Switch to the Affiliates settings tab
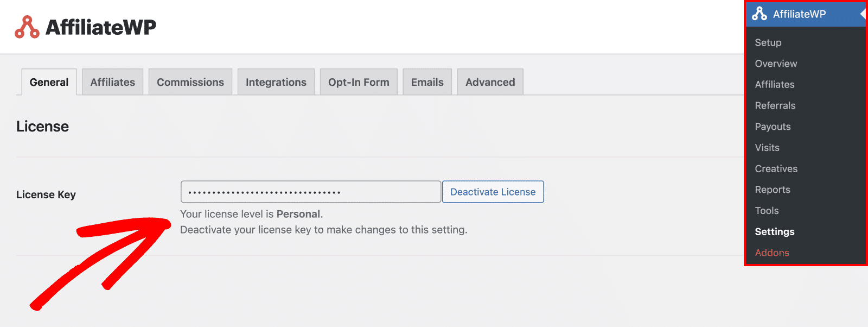Viewport: 868px width, 327px height. (x=113, y=82)
